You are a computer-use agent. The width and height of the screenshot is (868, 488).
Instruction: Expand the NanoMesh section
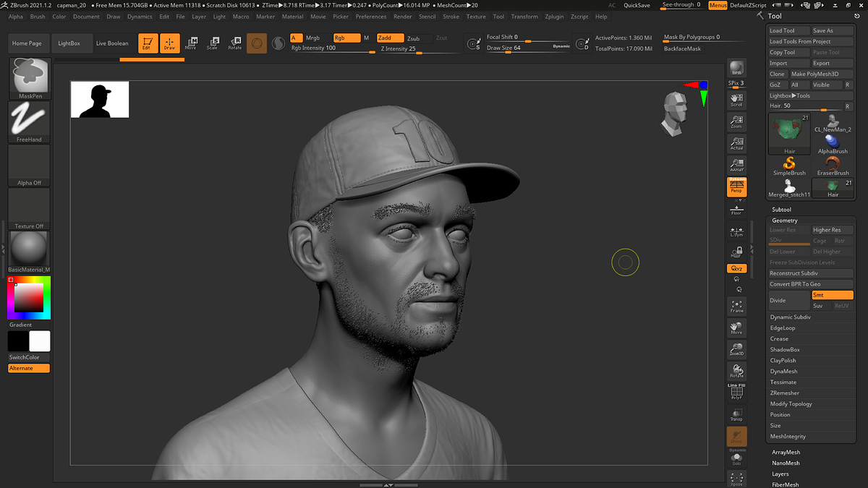pos(786,463)
